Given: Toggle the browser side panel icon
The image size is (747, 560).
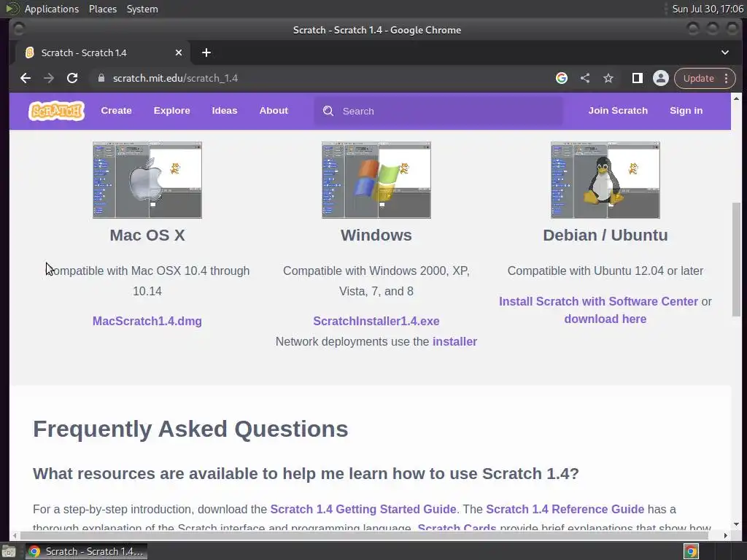Looking at the screenshot, I should pos(638,78).
